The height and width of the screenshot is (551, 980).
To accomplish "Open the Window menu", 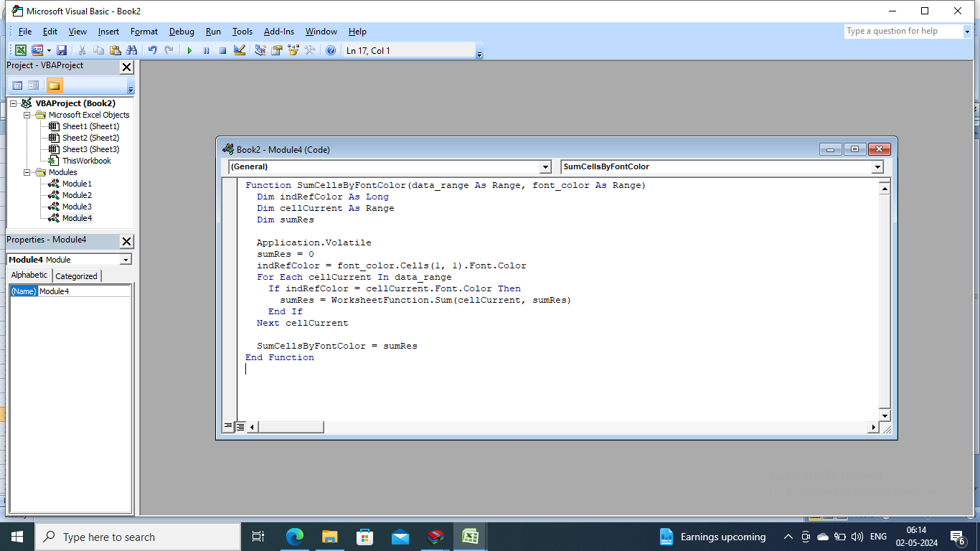I will click(321, 32).
